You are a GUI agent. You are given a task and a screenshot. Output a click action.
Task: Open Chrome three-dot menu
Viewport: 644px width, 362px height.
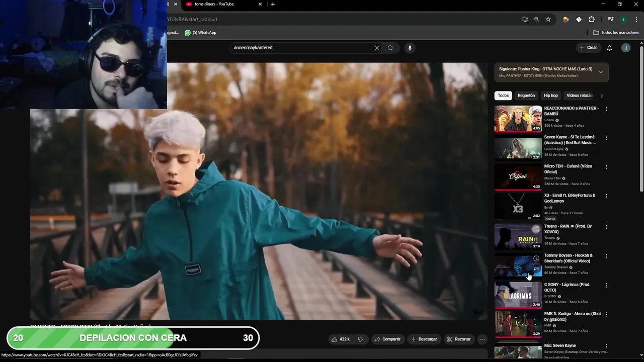point(636,19)
